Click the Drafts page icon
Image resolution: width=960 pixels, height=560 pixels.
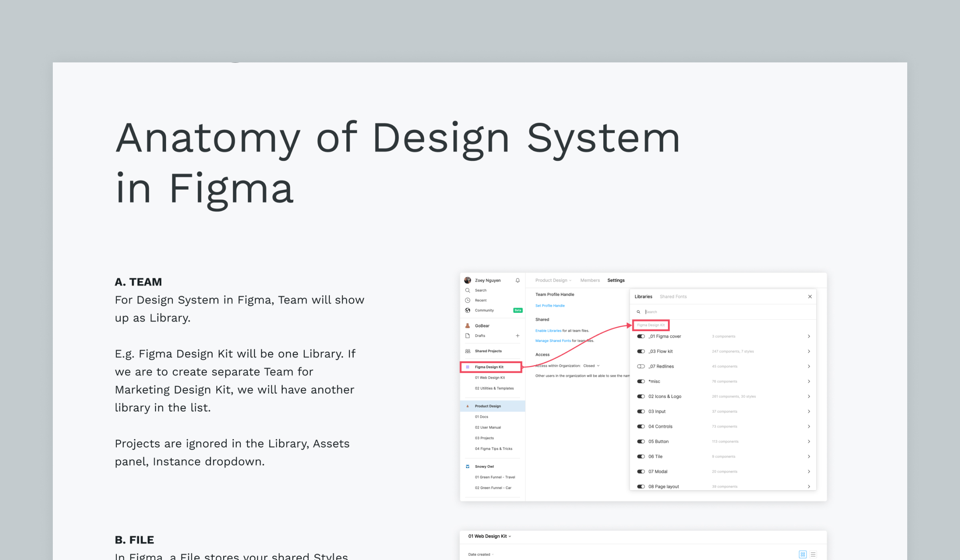coord(468,336)
